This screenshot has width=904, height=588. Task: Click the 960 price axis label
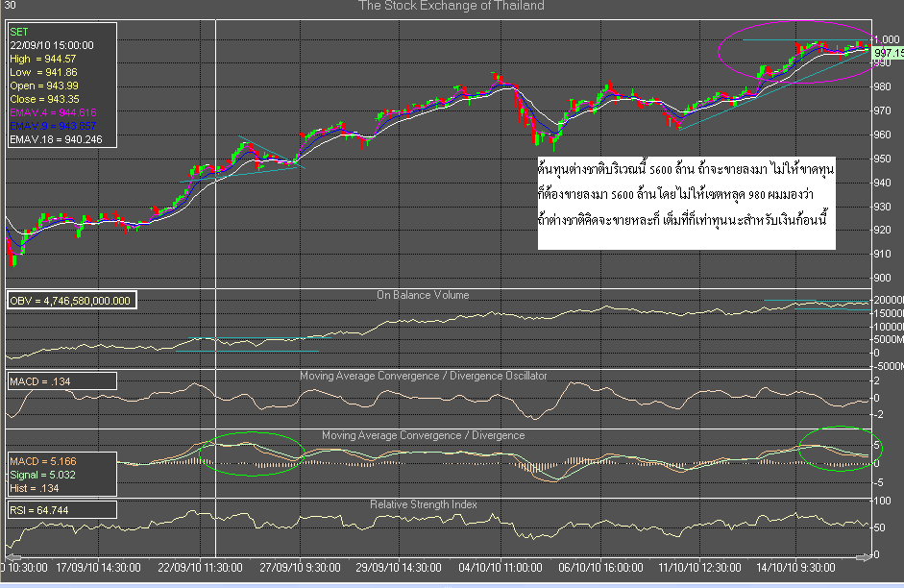click(882, 135)
